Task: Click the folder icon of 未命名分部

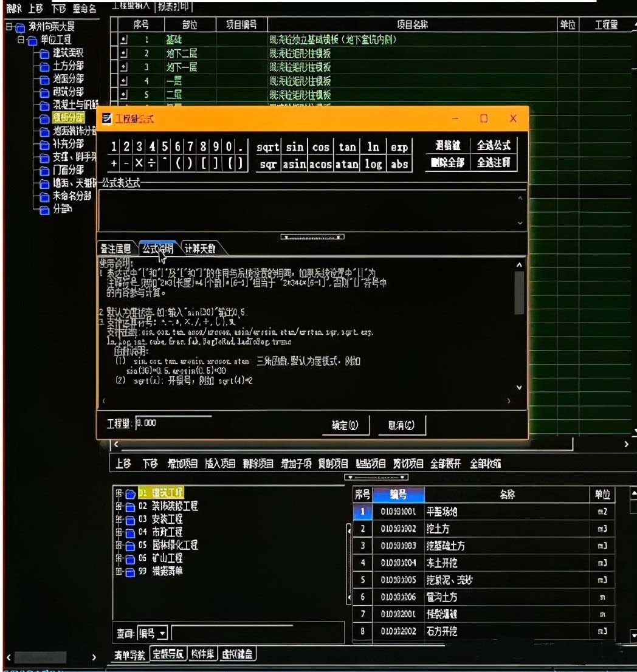Action: [x=44, y=197]
